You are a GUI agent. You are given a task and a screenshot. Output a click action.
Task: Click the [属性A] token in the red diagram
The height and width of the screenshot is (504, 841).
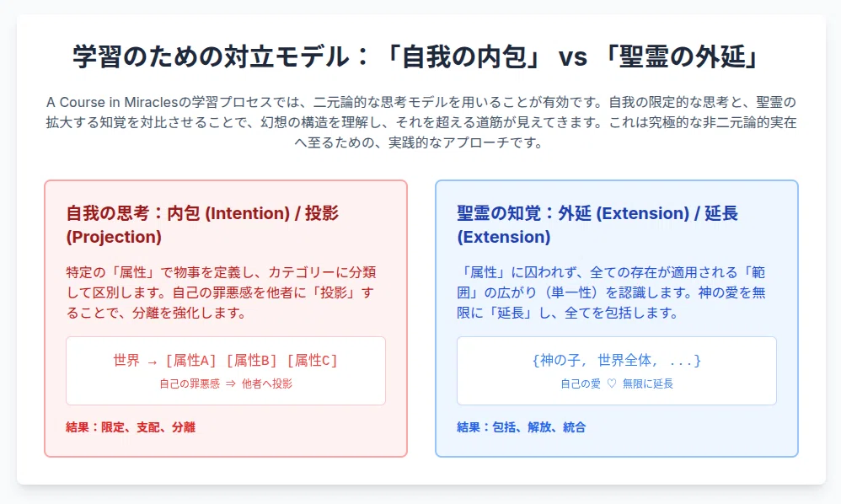190,361
